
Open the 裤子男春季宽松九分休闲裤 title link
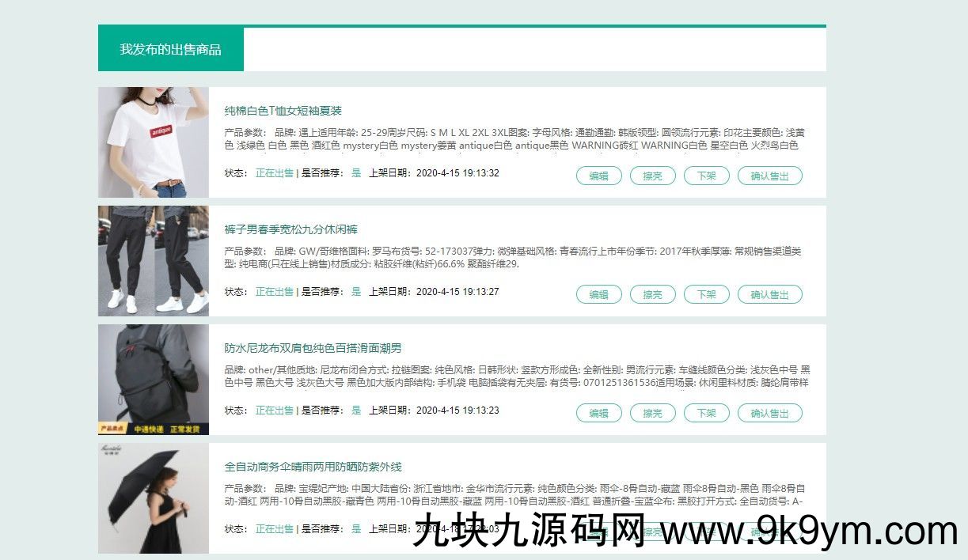point(290,229)
